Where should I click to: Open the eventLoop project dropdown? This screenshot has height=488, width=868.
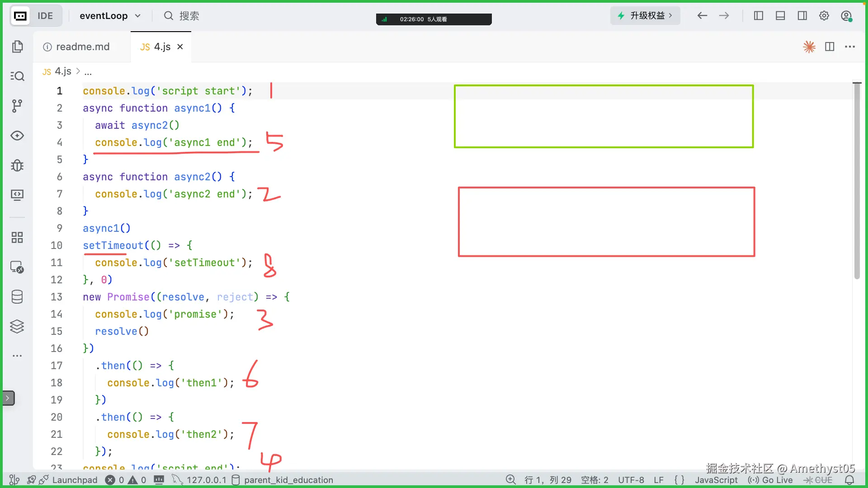click(x=110, y=16)
